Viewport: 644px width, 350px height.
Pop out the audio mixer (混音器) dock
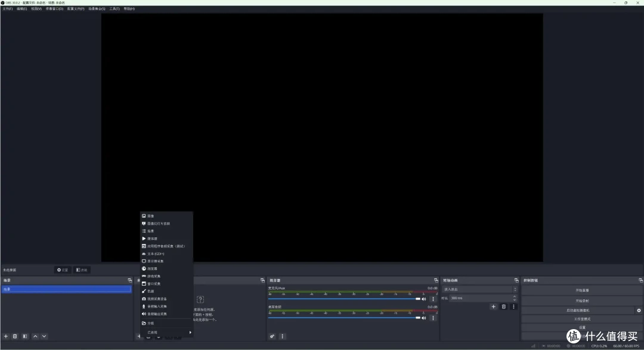(436, 281)
